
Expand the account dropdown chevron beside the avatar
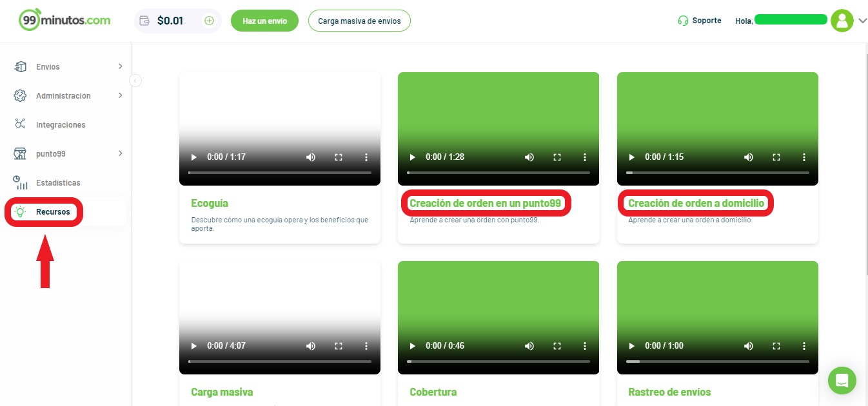click(x=863, y=21)
